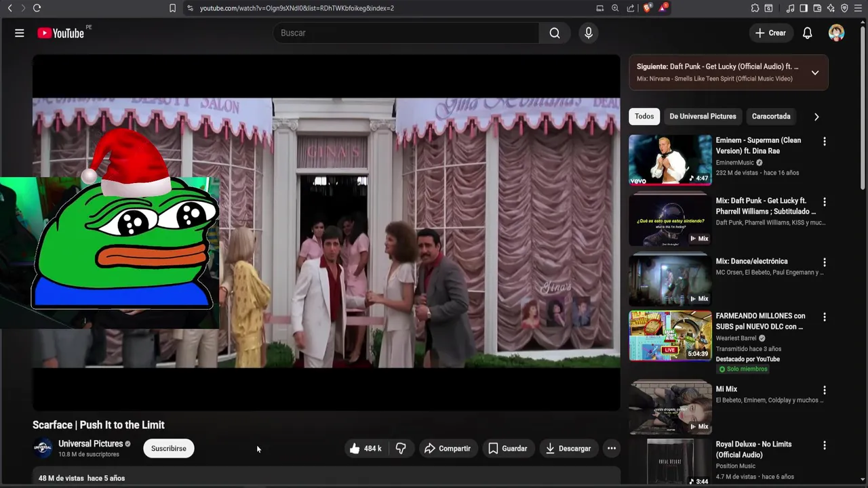Screen dimensions: 868x488
Task: Click the like count 484 k
Action: 372,449
